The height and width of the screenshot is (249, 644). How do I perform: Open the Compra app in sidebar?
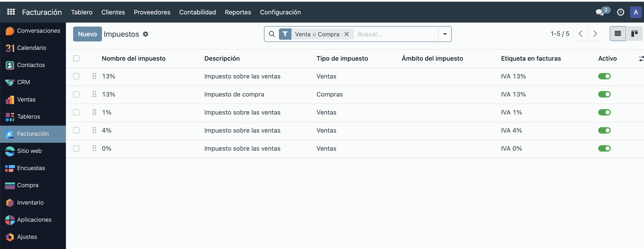point(33,185)
